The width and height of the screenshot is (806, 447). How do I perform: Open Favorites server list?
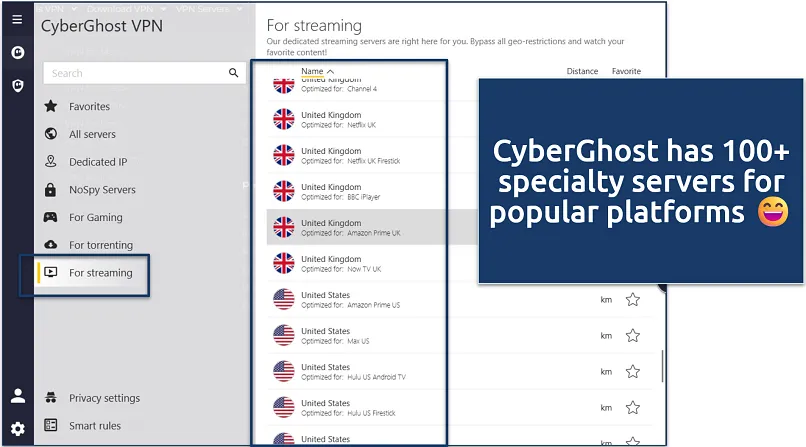coord(89,106)
